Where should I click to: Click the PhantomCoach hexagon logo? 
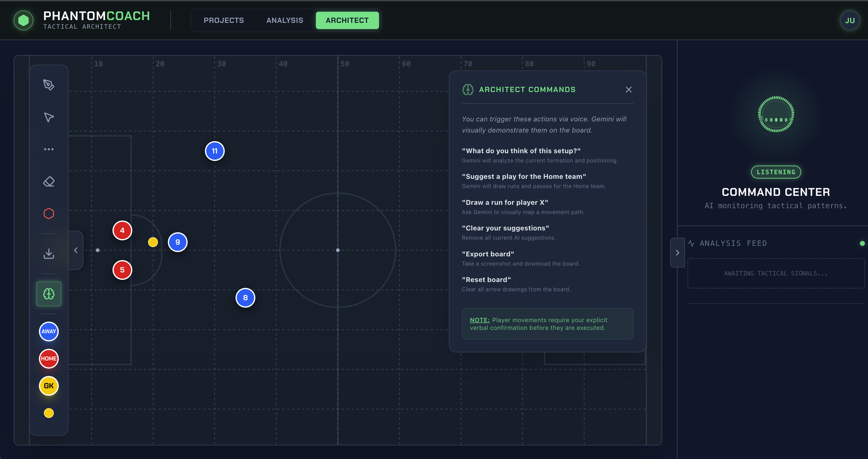(23, 20)
